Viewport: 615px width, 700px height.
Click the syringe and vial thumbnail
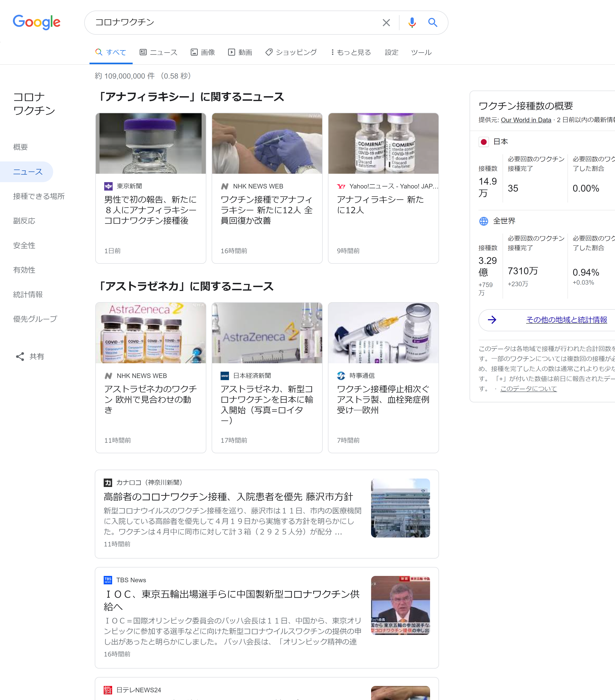pyautogui.click(x=383, y=333)
